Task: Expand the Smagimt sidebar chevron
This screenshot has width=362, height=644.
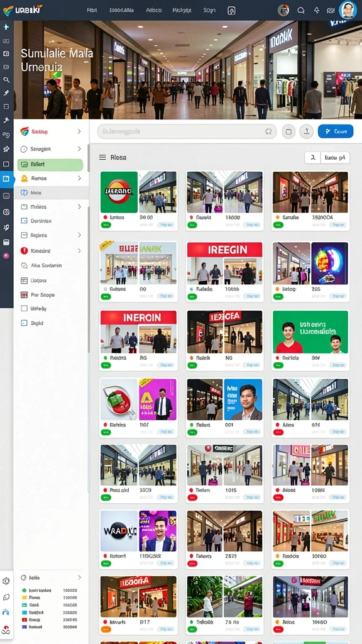Action: pyautogui.click(x=79, y=148)
